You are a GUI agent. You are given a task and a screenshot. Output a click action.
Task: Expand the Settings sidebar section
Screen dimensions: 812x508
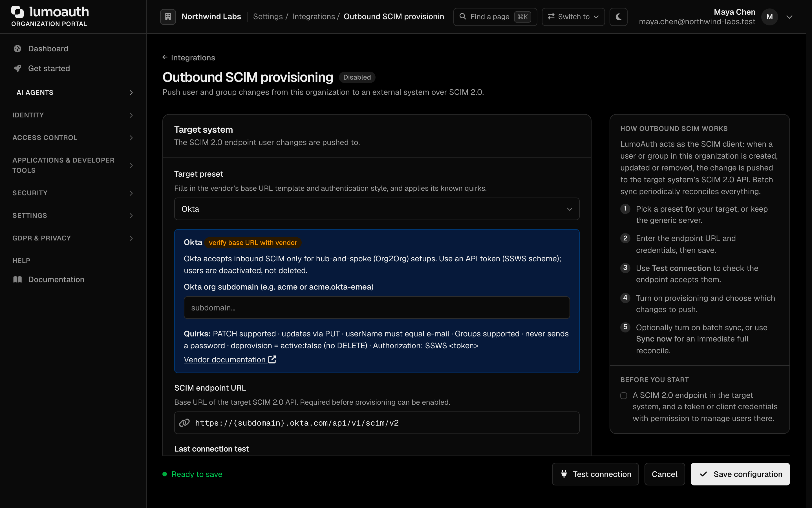73,216
